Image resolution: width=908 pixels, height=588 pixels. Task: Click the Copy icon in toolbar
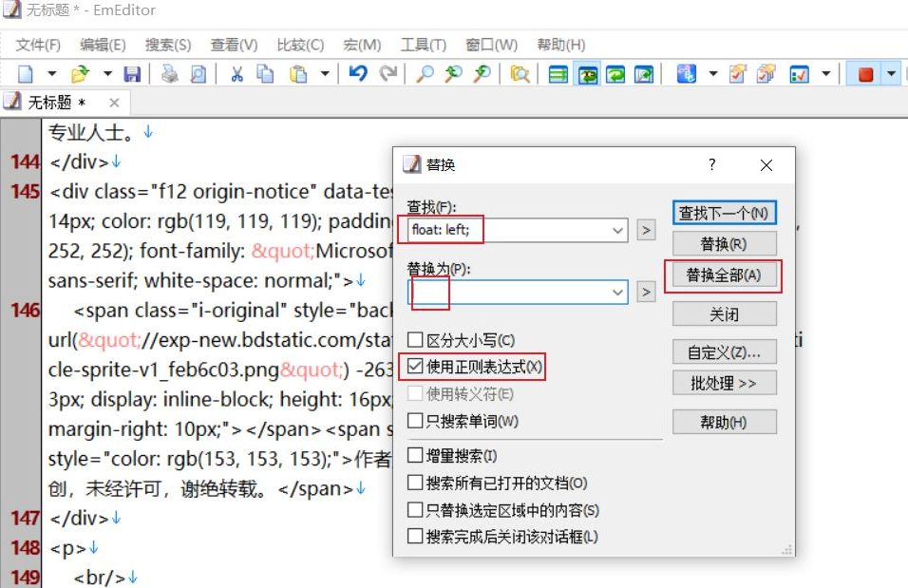tap(266, 74)
